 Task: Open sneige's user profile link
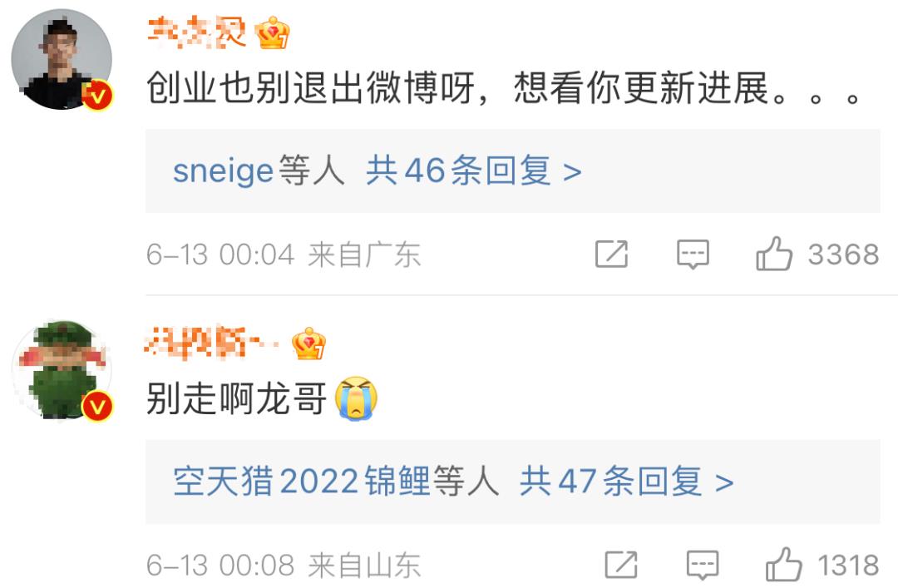coord(224,170)
